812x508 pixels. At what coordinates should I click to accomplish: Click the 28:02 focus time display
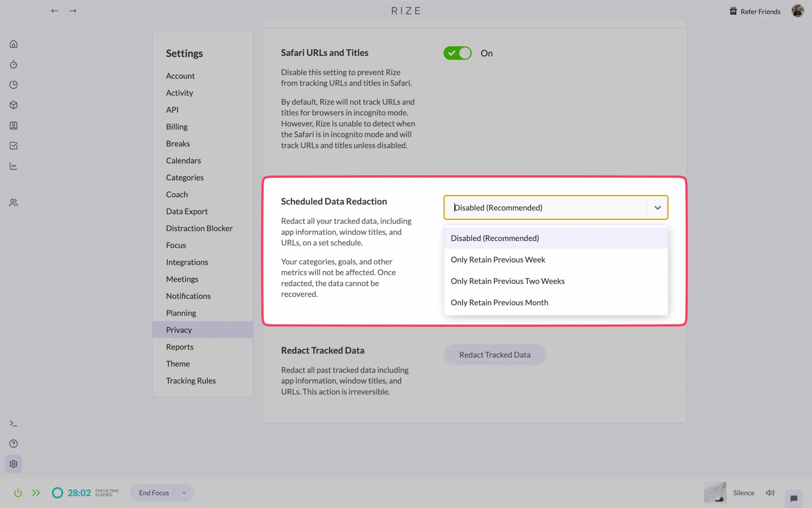[79, 493]
